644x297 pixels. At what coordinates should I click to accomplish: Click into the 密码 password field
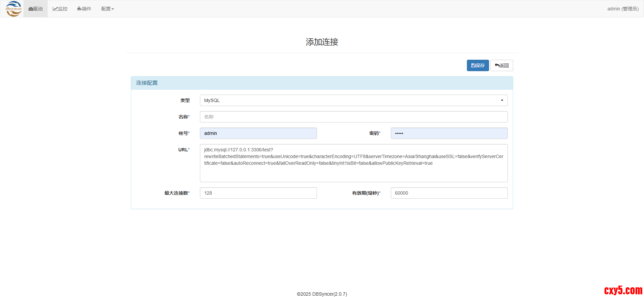(449, 133)
